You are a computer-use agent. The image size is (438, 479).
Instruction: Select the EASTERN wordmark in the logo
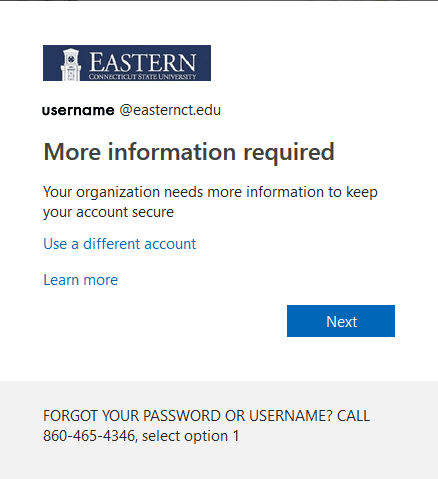click(x=143, y=62)
